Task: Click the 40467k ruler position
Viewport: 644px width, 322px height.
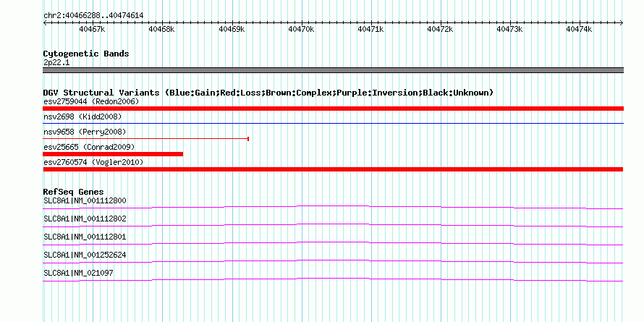Action: click(x=93, y=29)
